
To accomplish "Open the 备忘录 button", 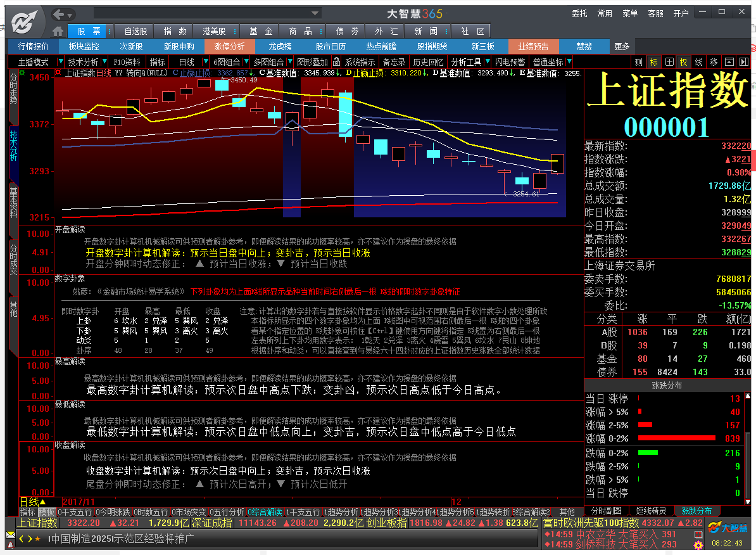I will [x=394, y=62].
